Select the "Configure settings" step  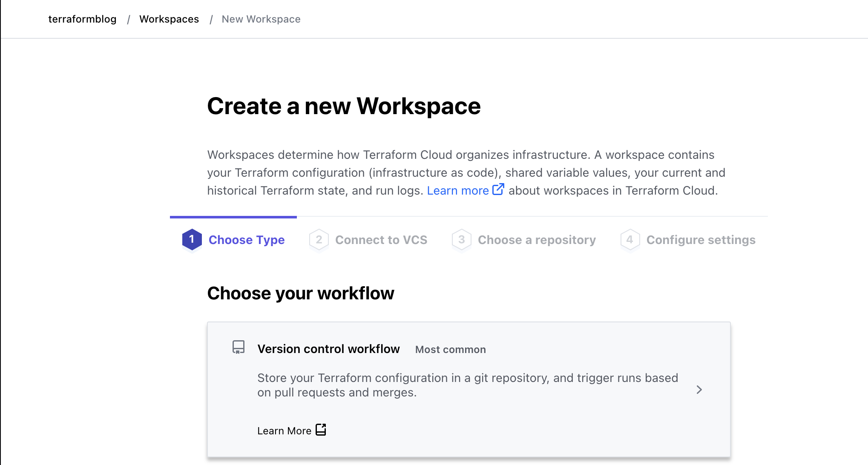(700, 239)
